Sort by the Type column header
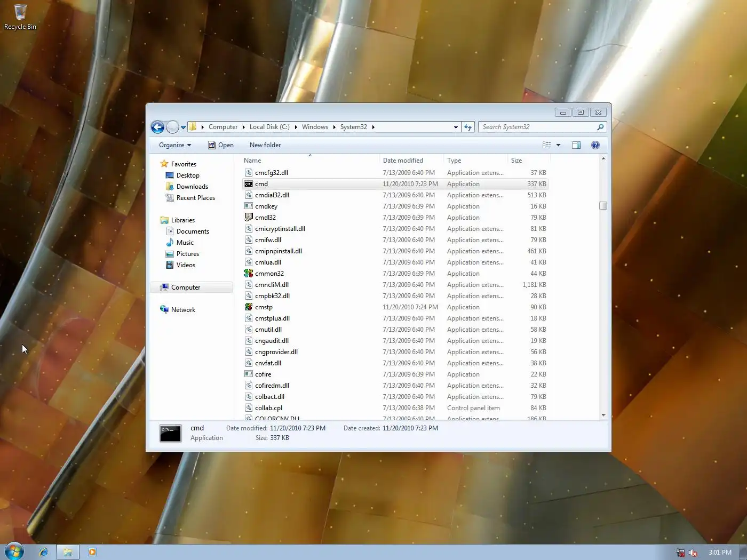The width and height of the screenshot is (747, 560). point(475,160)
